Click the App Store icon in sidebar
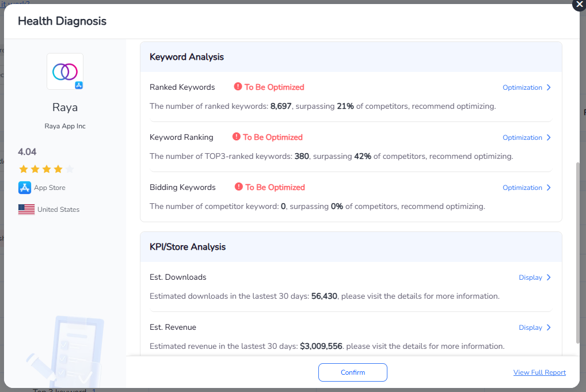This screenshot has width=586, height=392. (25, 188)
